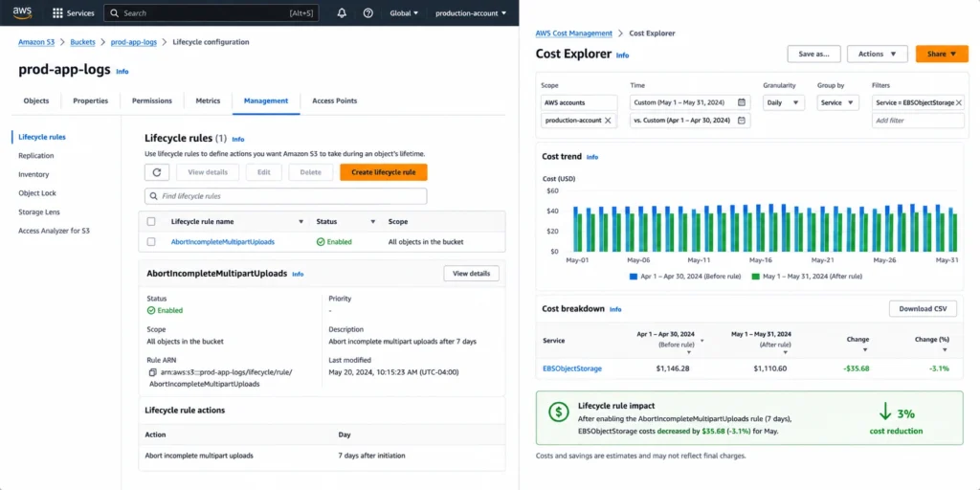This screenshot has height=490, width=980.
Task: Focus the Find lifecycle rules search field
Action: 285,196
